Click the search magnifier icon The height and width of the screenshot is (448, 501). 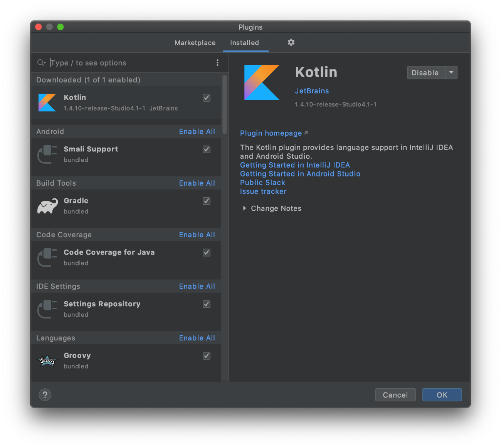tap(41, 63)
